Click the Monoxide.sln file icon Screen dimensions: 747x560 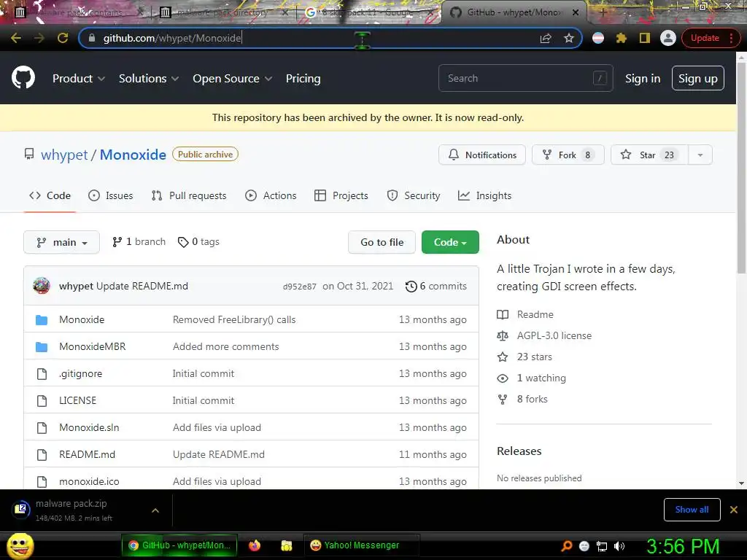(x=42, y=427)
